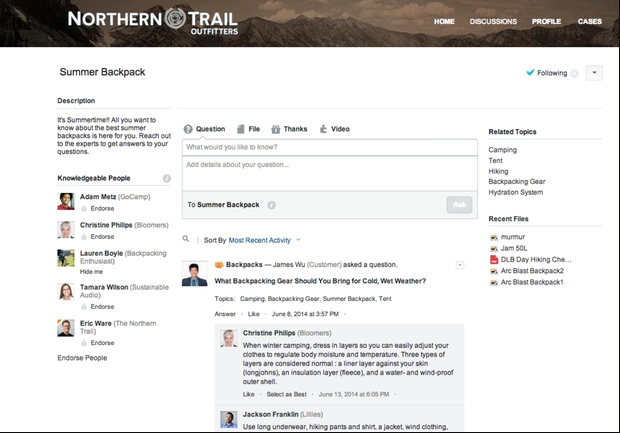Click Adam Metz's profile photo
The width and height of the screenshot is (620, 433).
66,201
